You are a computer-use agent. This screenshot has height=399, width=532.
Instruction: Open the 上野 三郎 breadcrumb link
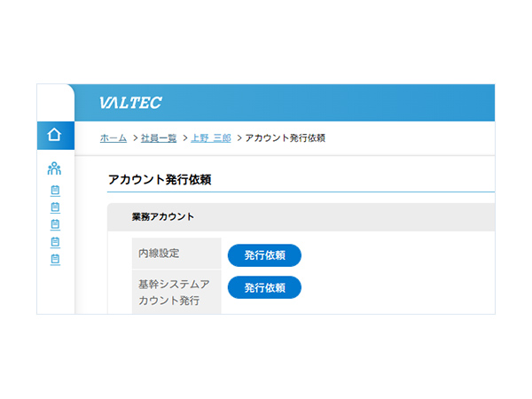point(211,138)
